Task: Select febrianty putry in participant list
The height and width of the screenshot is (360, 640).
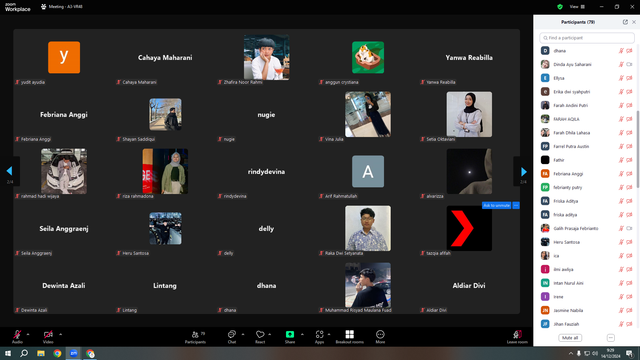Action: [587, 187]
